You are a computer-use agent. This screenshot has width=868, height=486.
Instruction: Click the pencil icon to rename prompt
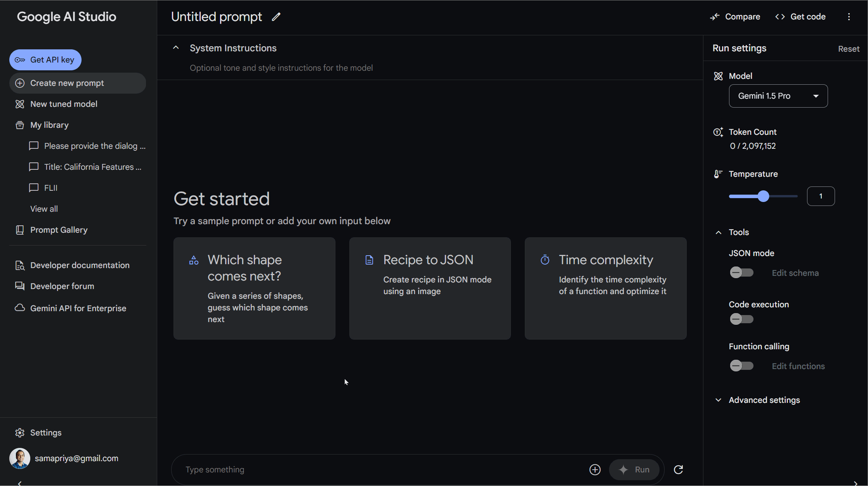(276, 17)
